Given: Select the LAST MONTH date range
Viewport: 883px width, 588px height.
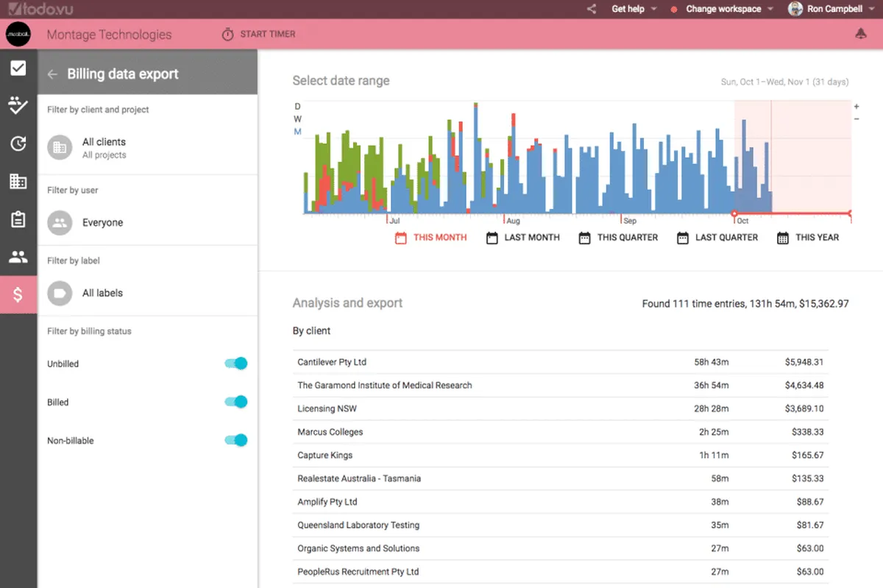Looking at the screenshot, I should click(x=523, y=238).
